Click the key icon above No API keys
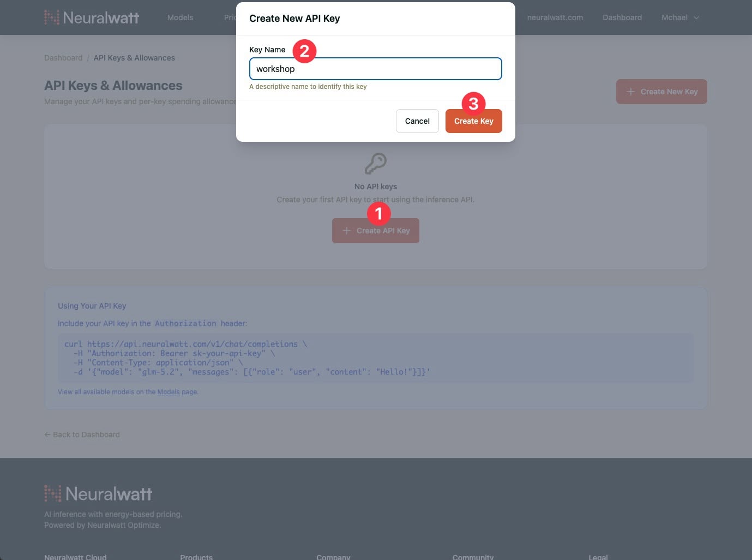This screenshot has height=560, width=752. (x=376, y=164)
